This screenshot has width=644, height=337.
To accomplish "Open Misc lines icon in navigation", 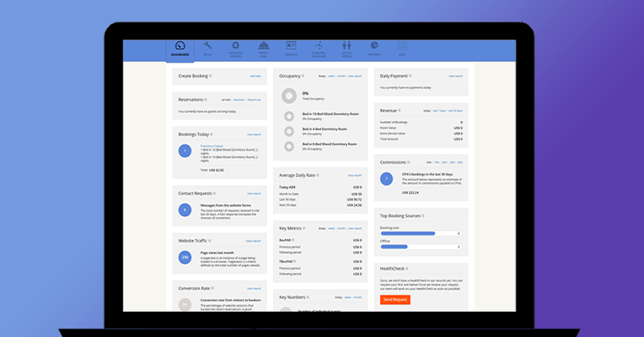I will tap(402, 46).
